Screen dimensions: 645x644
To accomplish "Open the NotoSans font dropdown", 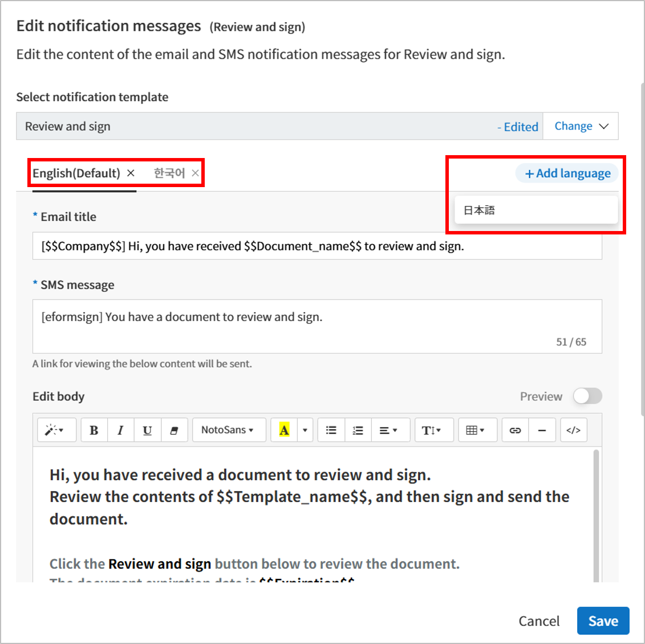I will [229, 430].
